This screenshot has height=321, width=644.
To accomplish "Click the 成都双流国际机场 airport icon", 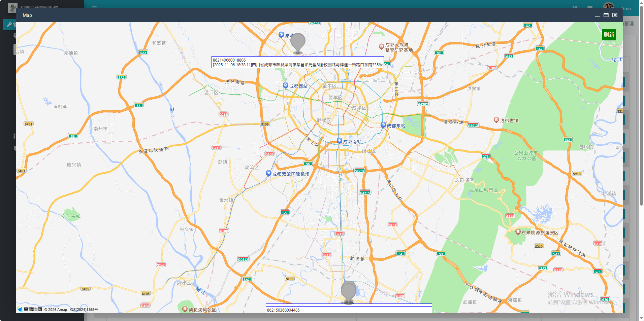I will (268, 173).
